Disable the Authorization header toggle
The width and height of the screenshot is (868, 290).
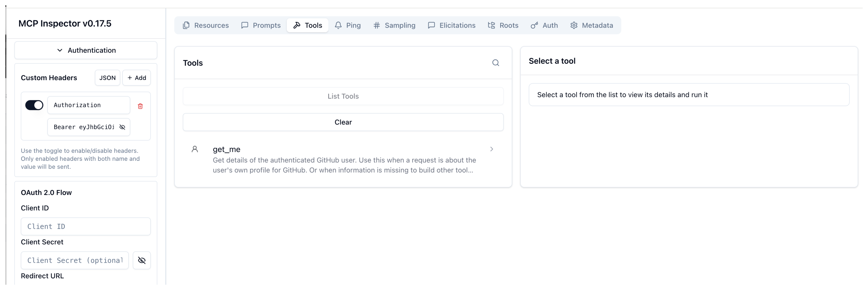pyautogui.click(x=34, y=105)
